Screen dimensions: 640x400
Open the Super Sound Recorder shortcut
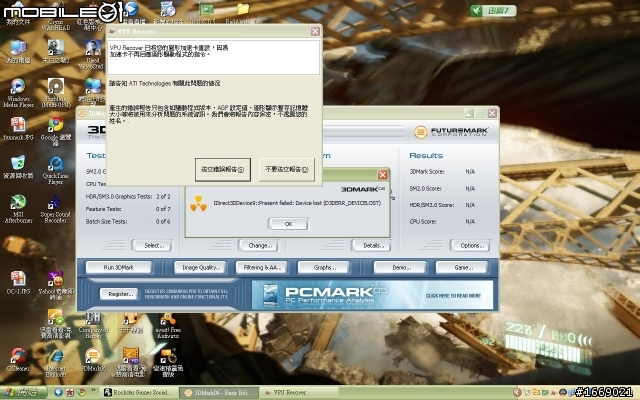click(x=56, y=209)
